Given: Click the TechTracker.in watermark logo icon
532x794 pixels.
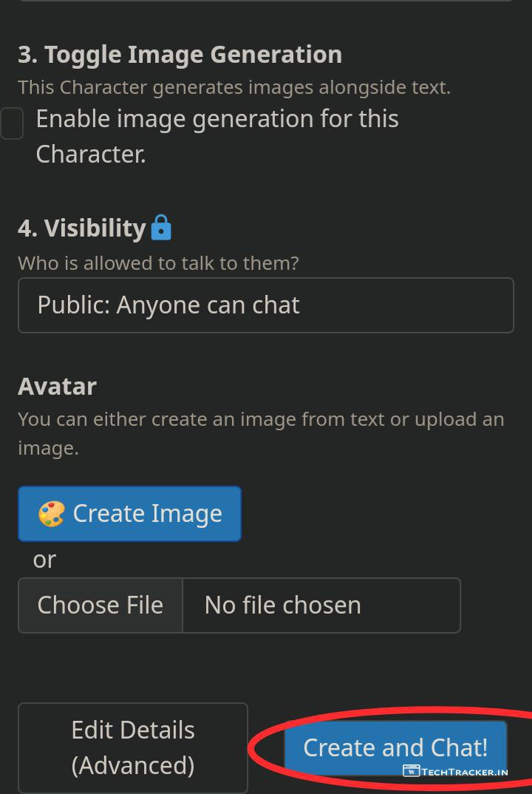Looking at the screenshot, I should (411, 771).
